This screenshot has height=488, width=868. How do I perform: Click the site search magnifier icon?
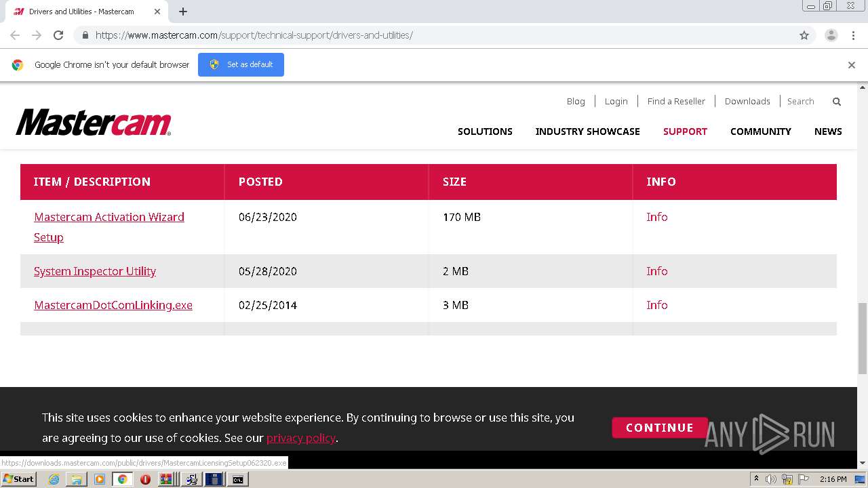pyautogui.click(x=837, y=102)
